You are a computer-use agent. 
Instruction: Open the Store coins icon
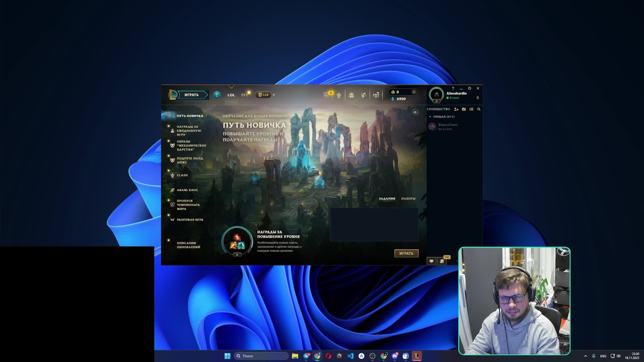point(376,95)
